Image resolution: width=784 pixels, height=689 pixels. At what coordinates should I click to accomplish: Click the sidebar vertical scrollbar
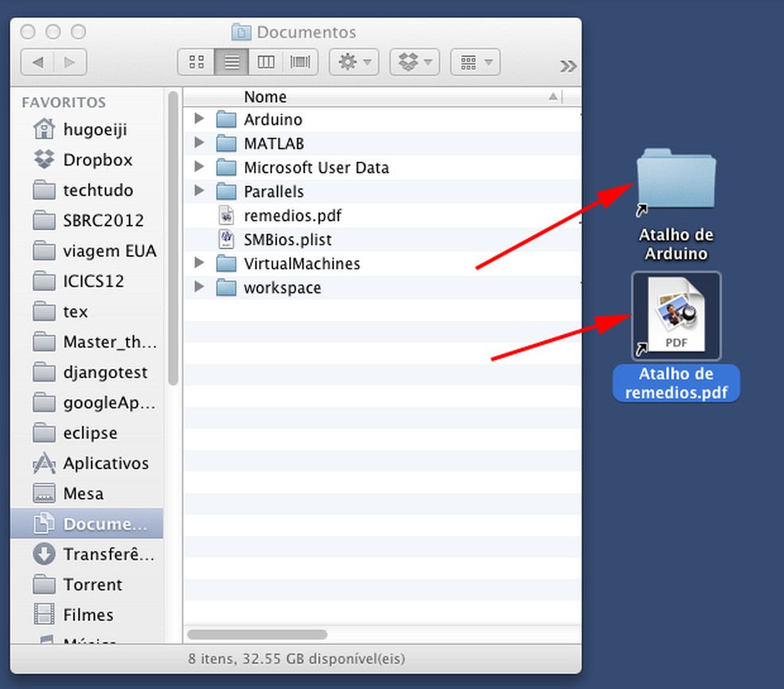(x=173, y=238)
